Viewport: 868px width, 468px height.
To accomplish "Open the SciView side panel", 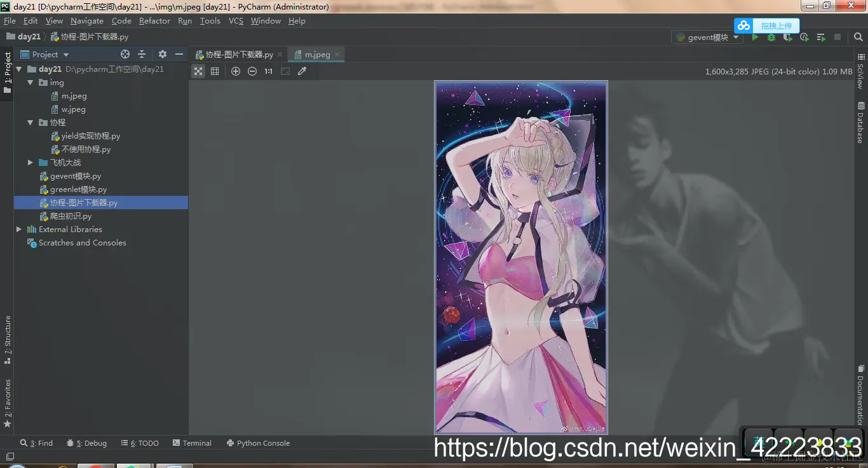I will pyautogui.click(x=860, y=72).
